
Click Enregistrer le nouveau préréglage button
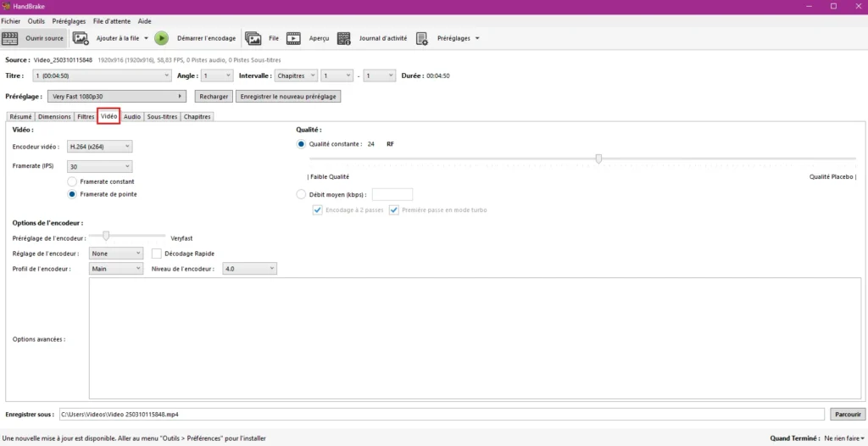pos(288,97)
